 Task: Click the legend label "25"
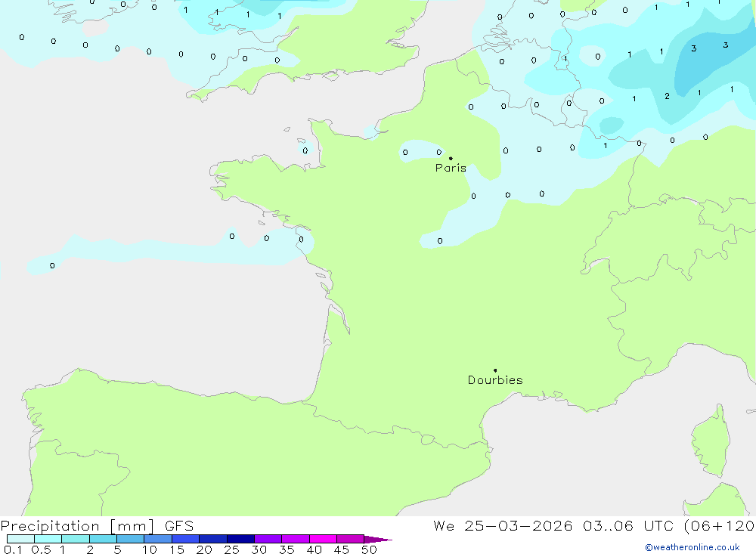231,549
